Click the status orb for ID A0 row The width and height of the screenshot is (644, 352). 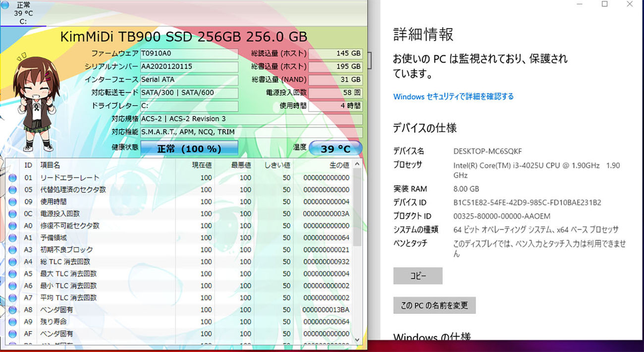[12, 226]
